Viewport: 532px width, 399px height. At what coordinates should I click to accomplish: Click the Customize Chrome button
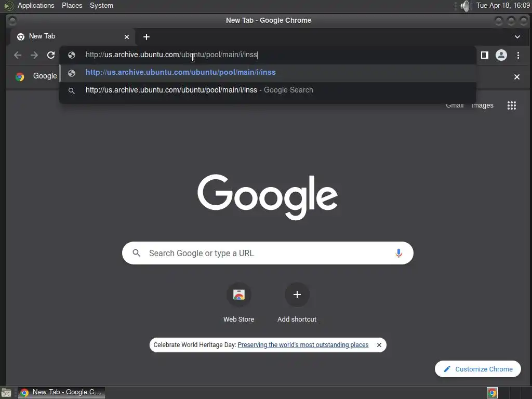pos(478,369)
